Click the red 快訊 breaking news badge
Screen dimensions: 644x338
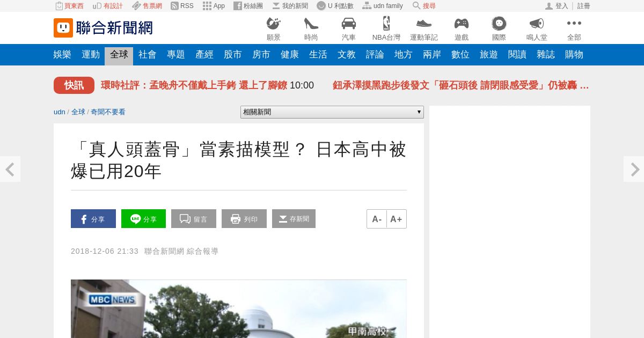click(x=74, y=85)
